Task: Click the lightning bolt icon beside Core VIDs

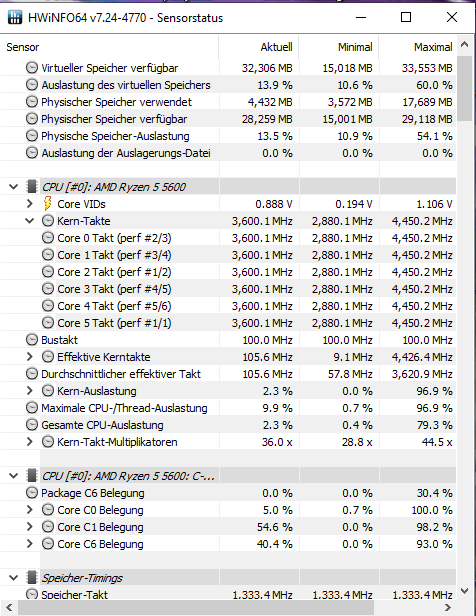Action: 47,204
